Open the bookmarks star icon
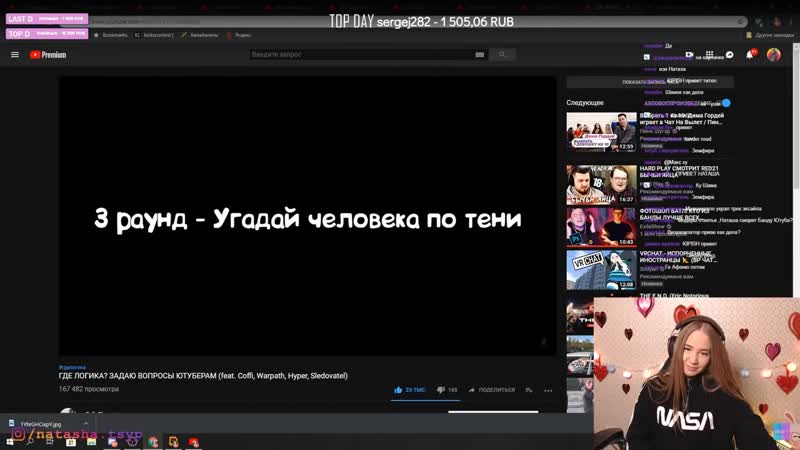 point(96,35)
